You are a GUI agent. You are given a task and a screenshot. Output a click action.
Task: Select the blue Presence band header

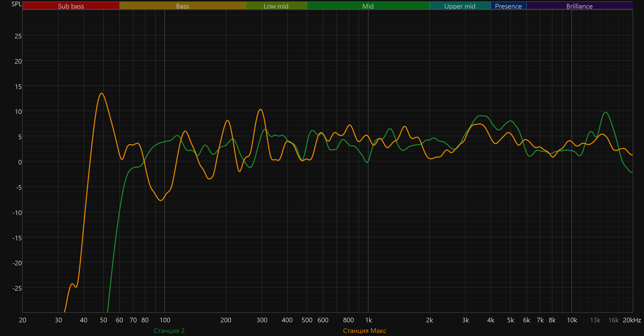[x=508, y=6]
